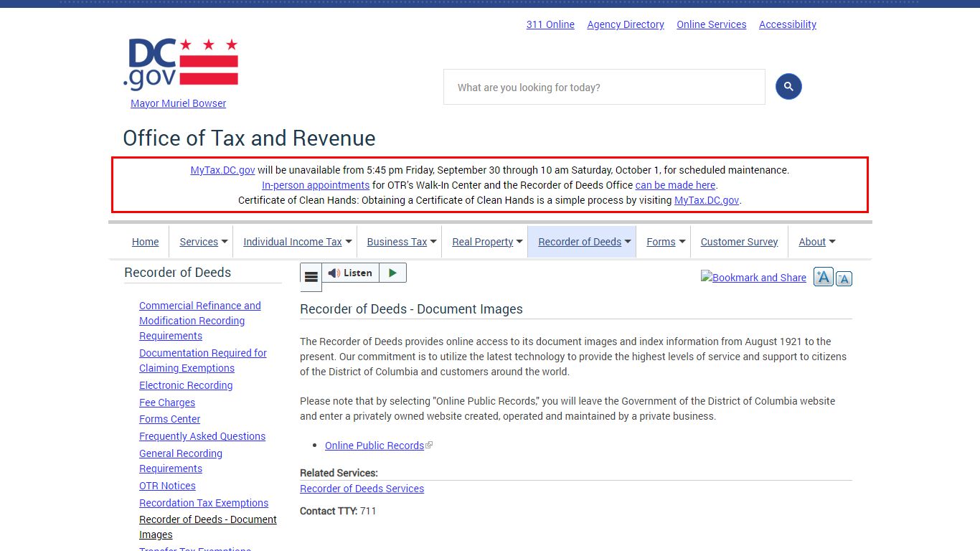Click the 'Recorder of Deeds' sidebar heading
Screen dimensions: 980x551
pos(177,273)
